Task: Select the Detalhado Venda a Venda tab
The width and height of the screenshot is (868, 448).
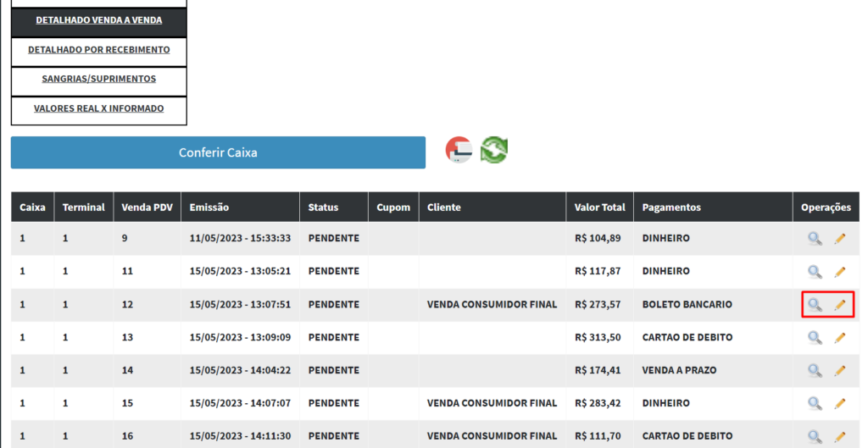Action: coord(98,20)
